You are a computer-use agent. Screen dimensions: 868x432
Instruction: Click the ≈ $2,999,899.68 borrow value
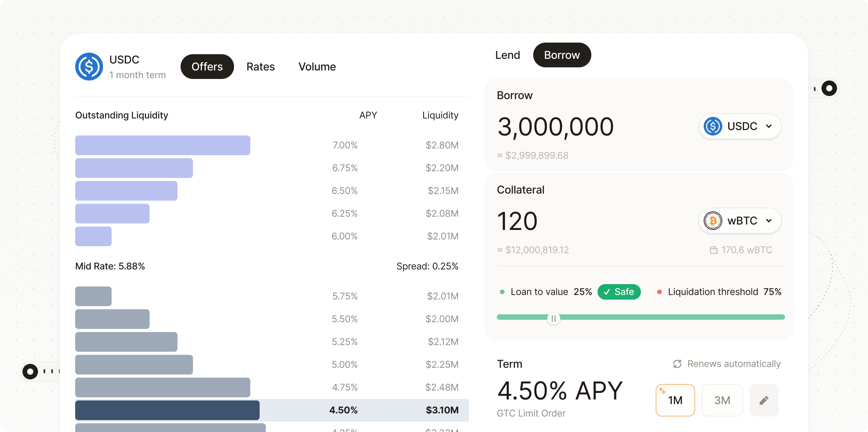[533, 156]
